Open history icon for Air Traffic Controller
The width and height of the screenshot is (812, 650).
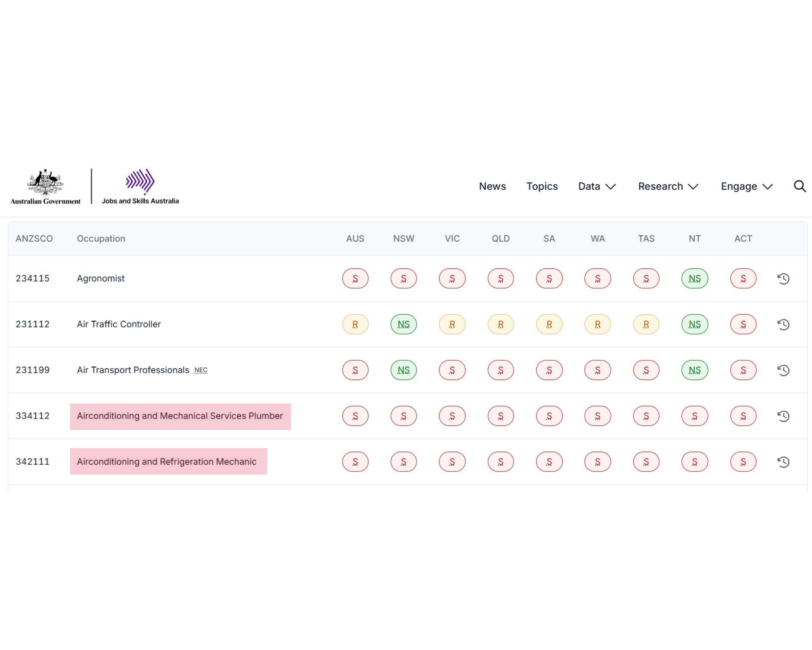[783, 324]
